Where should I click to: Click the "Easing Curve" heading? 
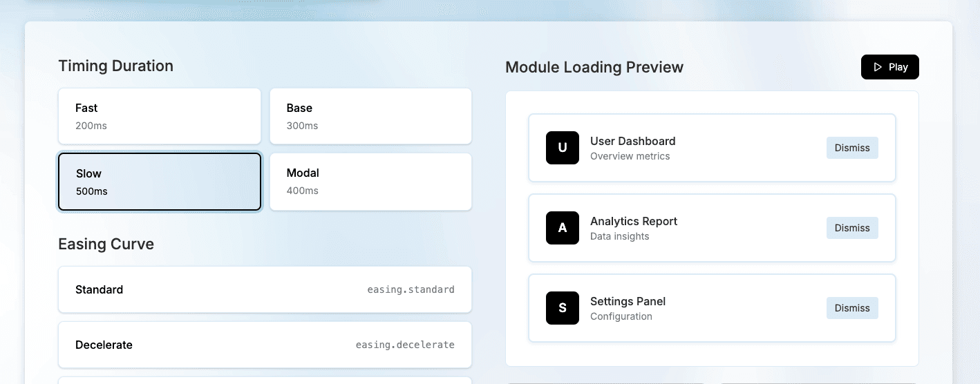[106, 244]
